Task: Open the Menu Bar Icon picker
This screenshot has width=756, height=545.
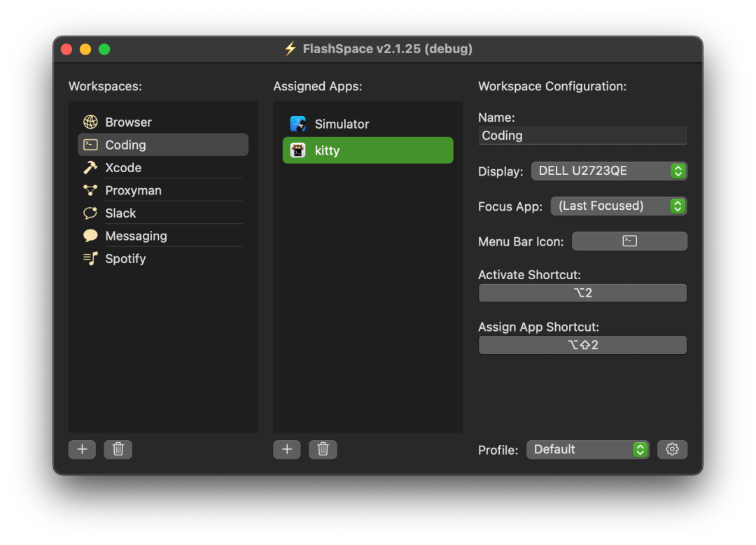Action: (629, 241)
